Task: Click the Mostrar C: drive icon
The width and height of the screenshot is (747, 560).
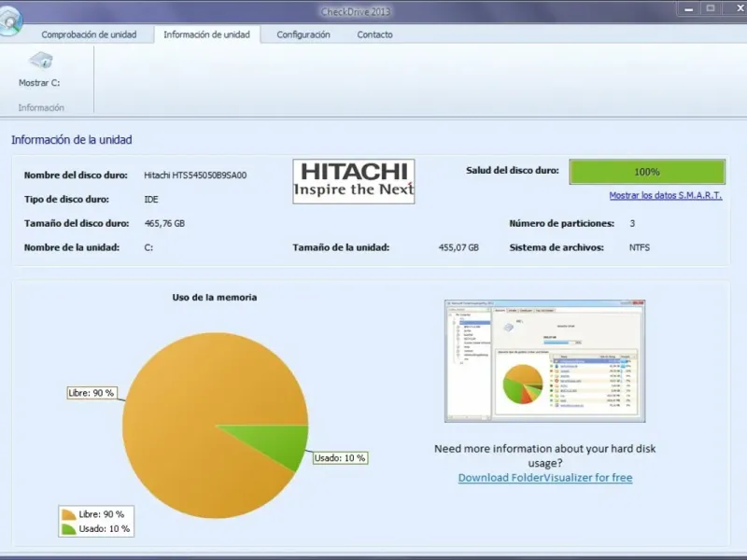Action: pyautogui.click(x=41, y=61)
